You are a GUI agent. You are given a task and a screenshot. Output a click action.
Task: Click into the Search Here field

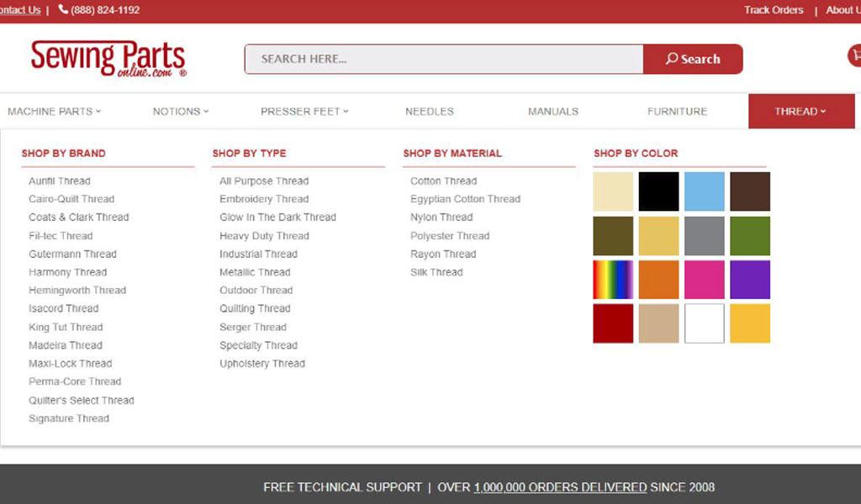443,59
